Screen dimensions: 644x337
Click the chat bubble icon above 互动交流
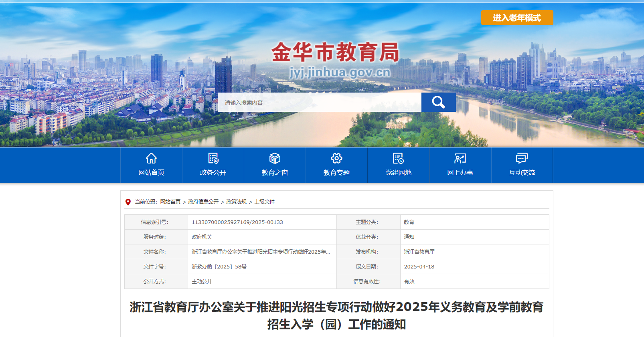coord(522,158)
